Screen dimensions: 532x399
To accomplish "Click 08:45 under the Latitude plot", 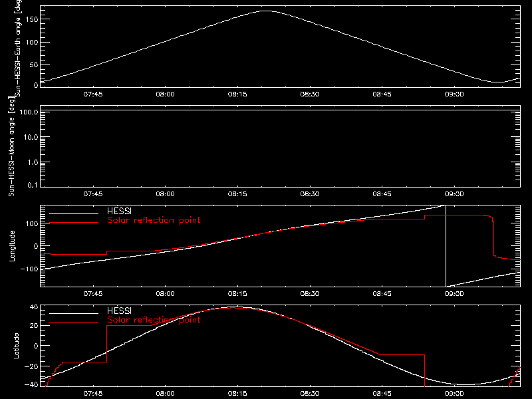I will [x=382, y=394].
